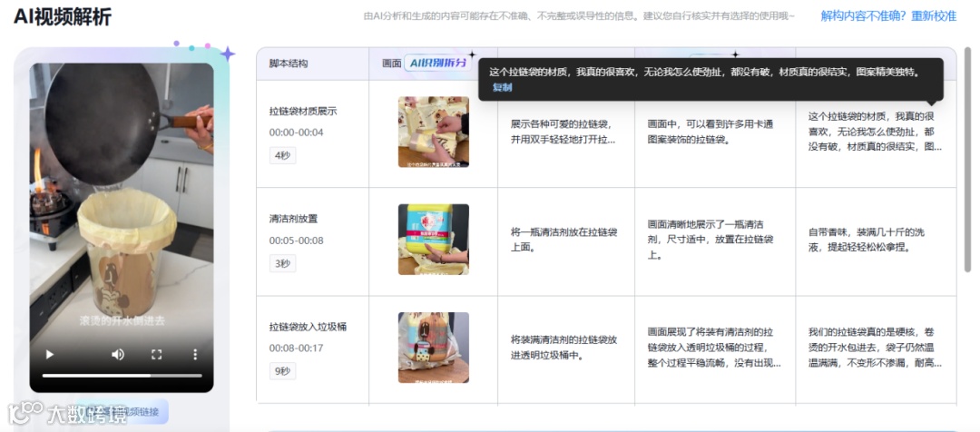
Task: Click the 00:08-00:17 timestamp
Action: pyautogui.click(x=296, y=349)
